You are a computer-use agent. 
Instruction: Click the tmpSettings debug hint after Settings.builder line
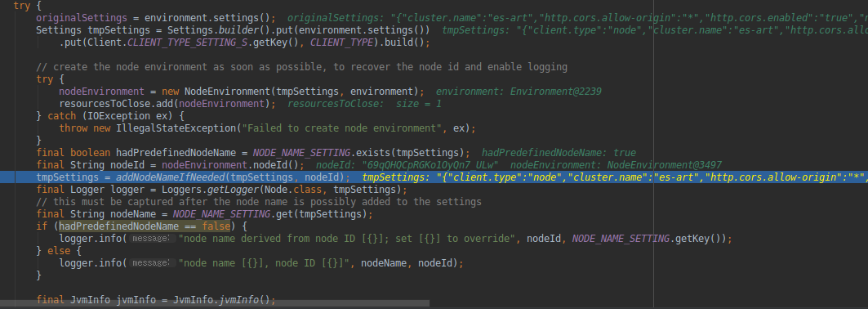click(655, 30)
